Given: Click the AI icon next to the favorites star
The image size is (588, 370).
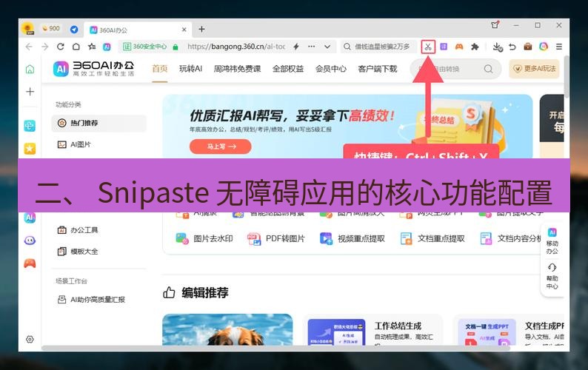Looking at the screenshot, I should pyautogui.click(x=107, y=47).
